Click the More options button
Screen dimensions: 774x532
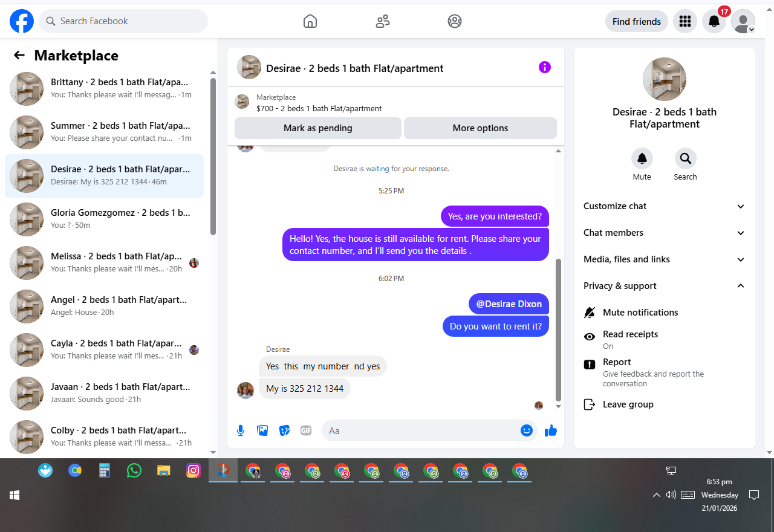480,128
